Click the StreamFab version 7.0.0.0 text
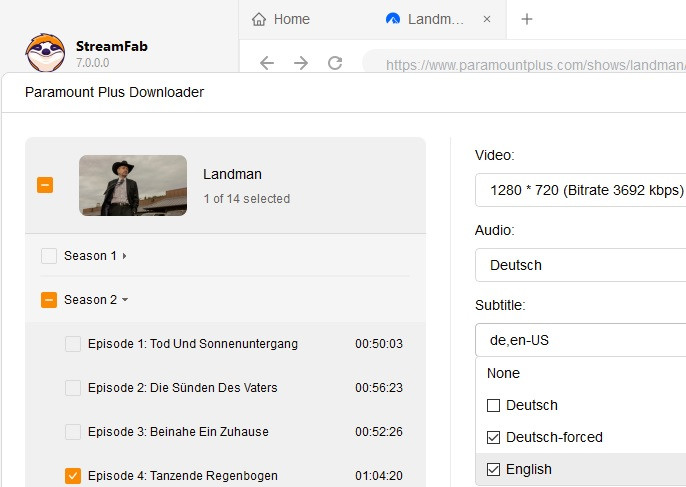Image resolution: width=686 pixels, height=487 pixels. (92, 63)
